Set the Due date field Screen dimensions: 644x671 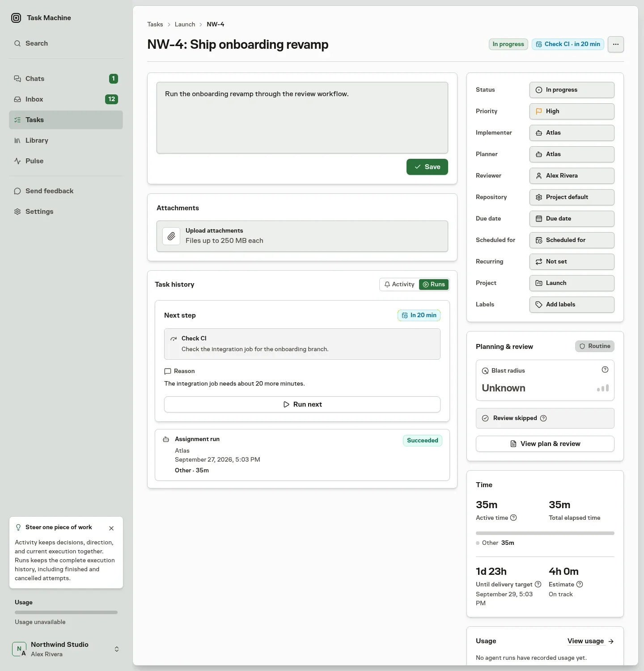click(x=572, y=219)
